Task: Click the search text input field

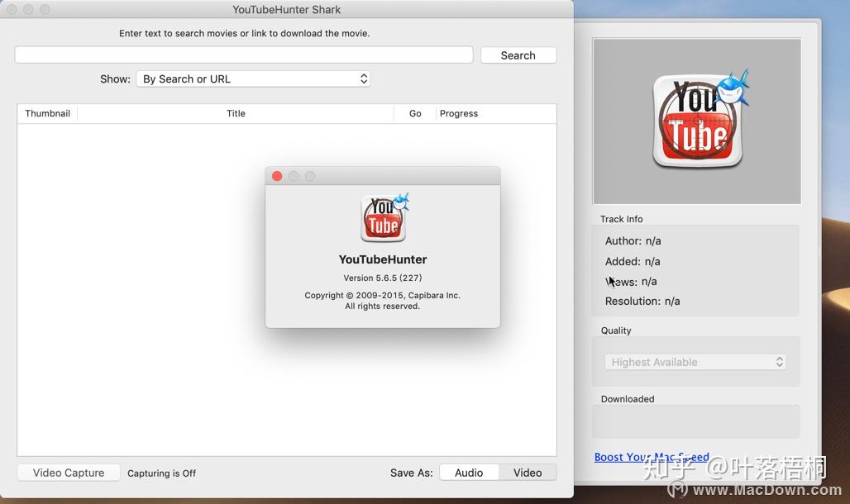Action: coord(244,55)
